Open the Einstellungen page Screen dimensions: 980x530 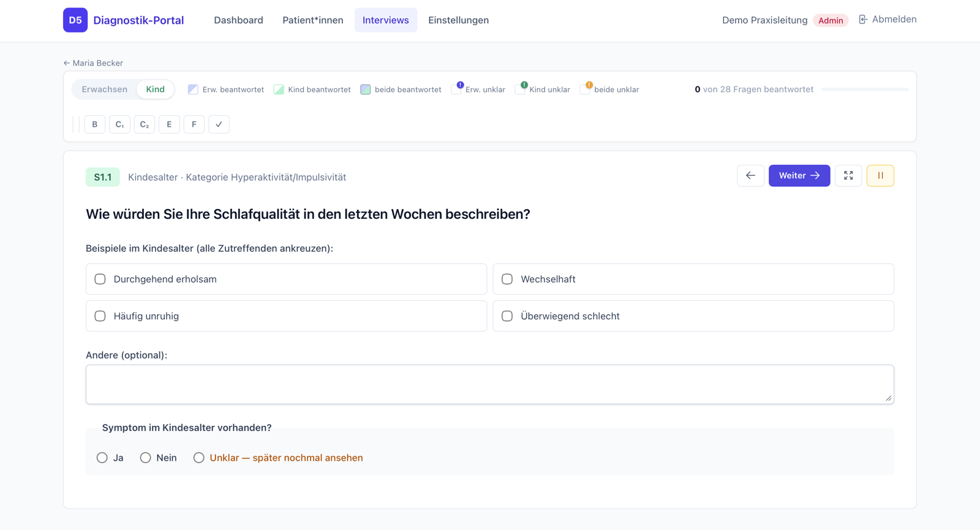[458, 20]
